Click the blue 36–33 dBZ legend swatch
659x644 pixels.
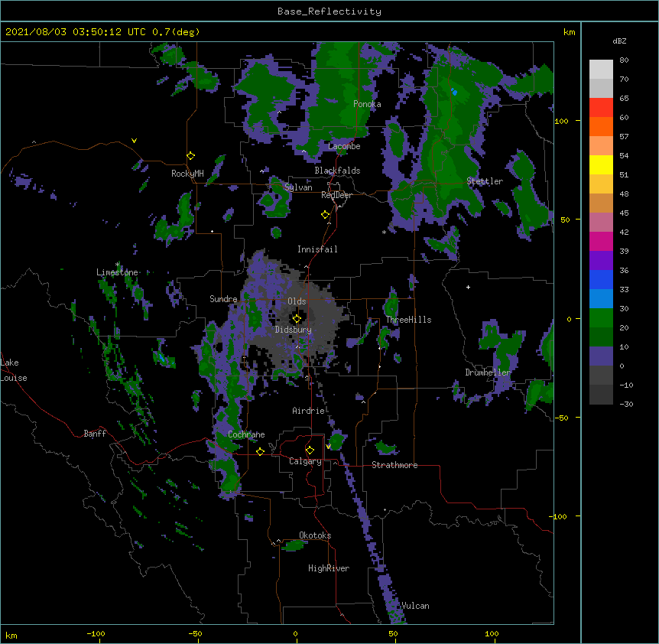(601, 279)
